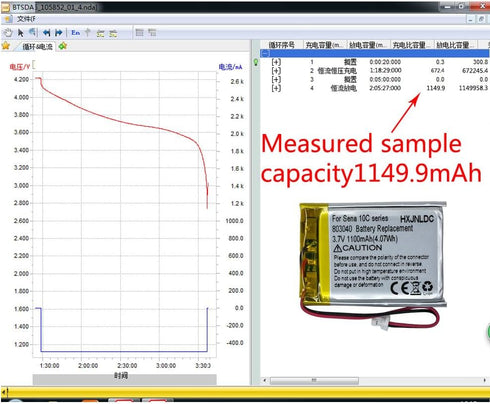Click the second gray grid layout icon

tap(152, 33)
